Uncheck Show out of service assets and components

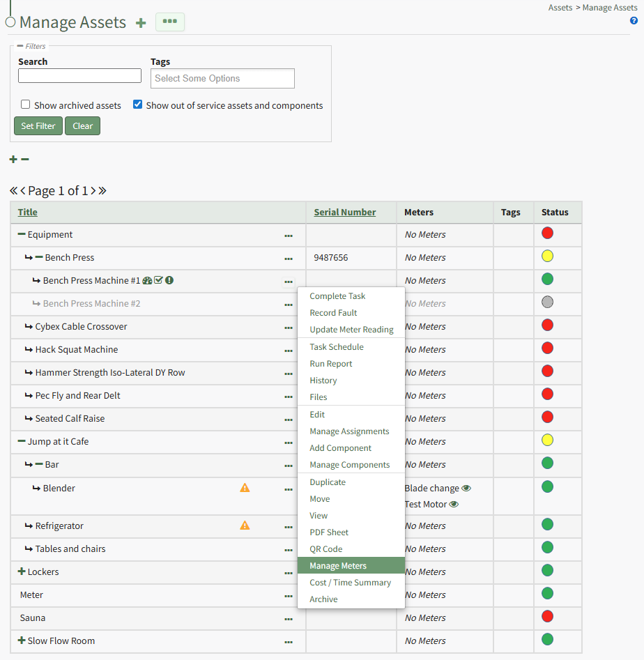tap(138, 105)
